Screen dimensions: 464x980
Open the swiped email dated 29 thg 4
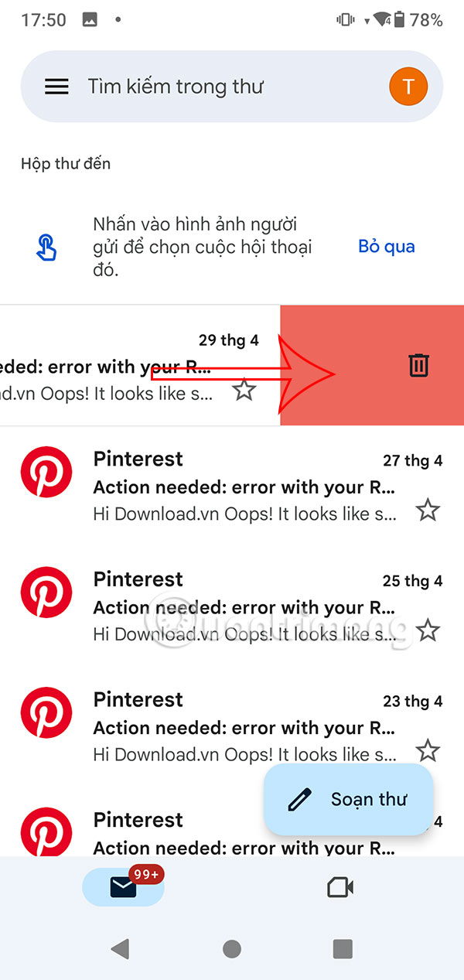coord(116,365)
